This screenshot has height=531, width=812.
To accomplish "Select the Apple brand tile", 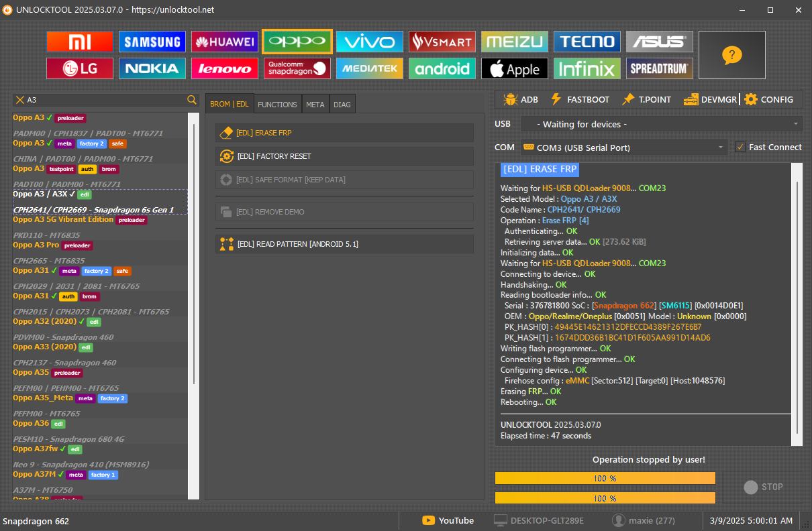I will point(515,68).
